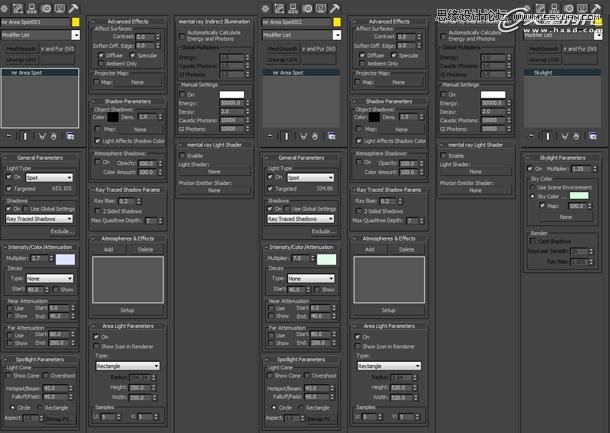Click Delete in Spot002 Atmospheres & Effects
Image resolution: width=610 pixels, height=433 pixels.
407,250
